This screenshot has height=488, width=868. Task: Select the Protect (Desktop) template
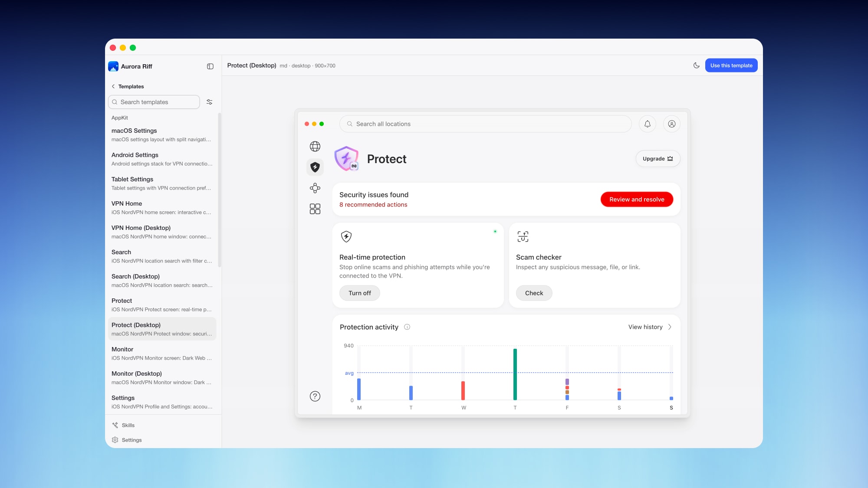point(162,329)
